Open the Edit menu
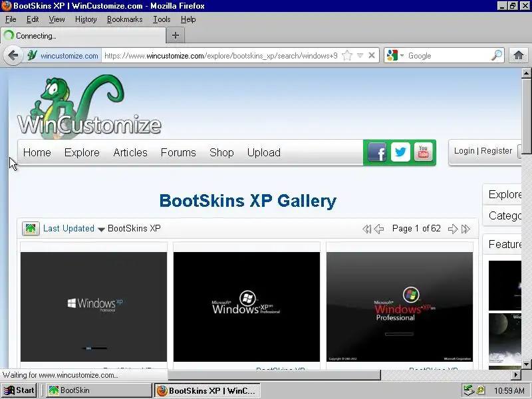 click(x=33, y=19)
